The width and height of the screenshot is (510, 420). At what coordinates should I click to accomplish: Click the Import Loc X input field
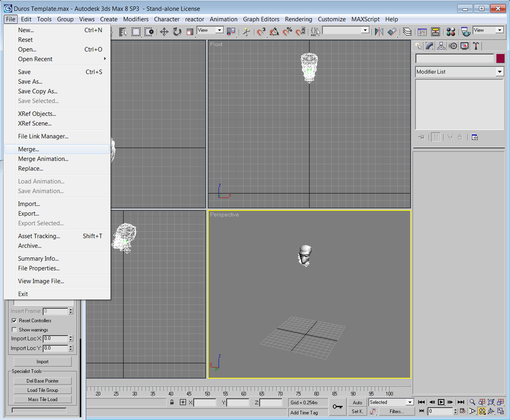click(x=55, y=338)
